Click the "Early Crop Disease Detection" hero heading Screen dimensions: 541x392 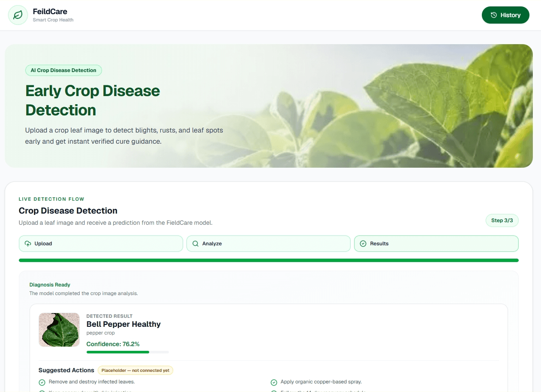(x=93, y=100)
